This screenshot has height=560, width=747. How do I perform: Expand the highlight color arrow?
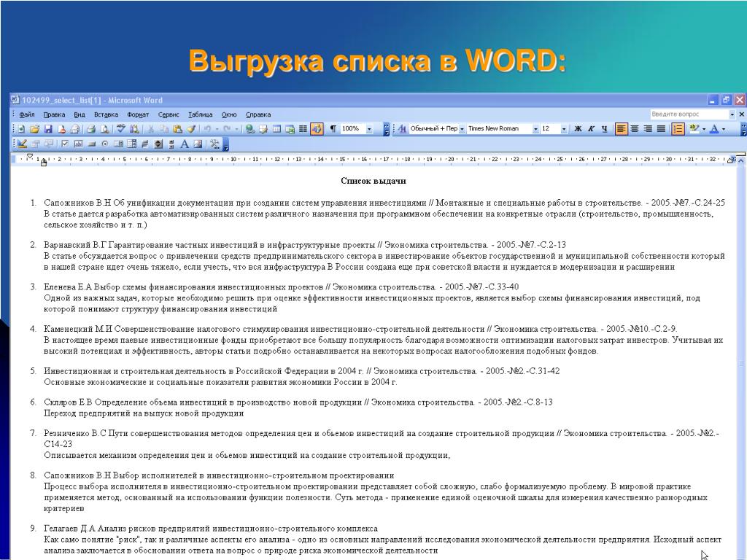pos(704,129)
